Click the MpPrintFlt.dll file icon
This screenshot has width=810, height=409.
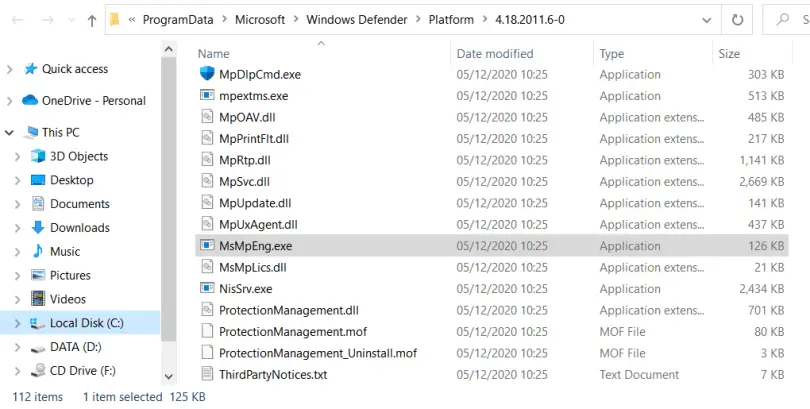[x=207, y=138]
